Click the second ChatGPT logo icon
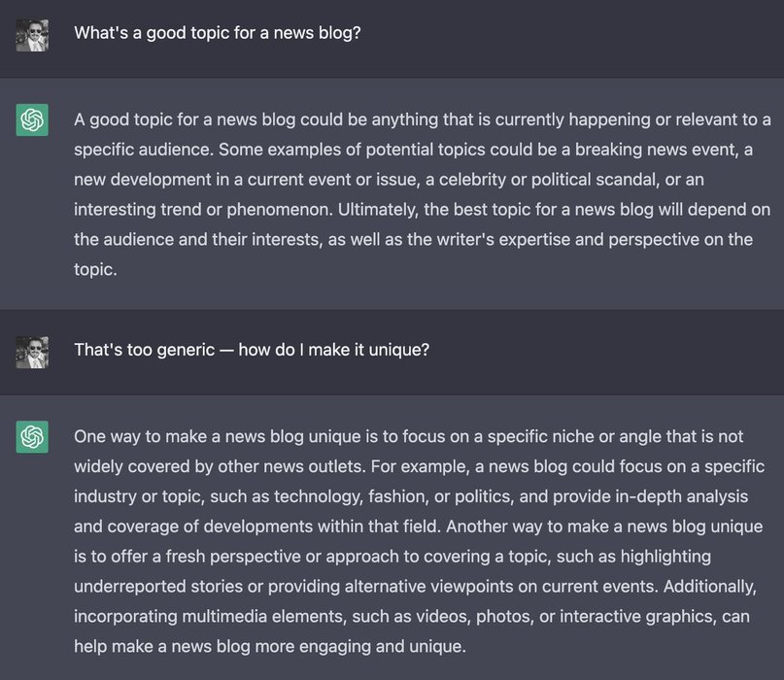The height and width of the screenshot is (680, 784). click(x=32, y=437)
